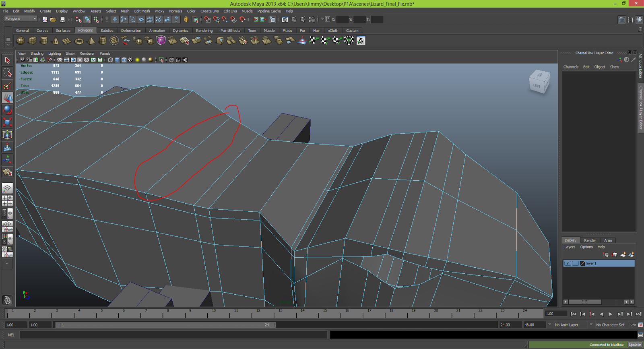
Task: Create a polygon pipe from shelf
Action: tap(103, 40)
